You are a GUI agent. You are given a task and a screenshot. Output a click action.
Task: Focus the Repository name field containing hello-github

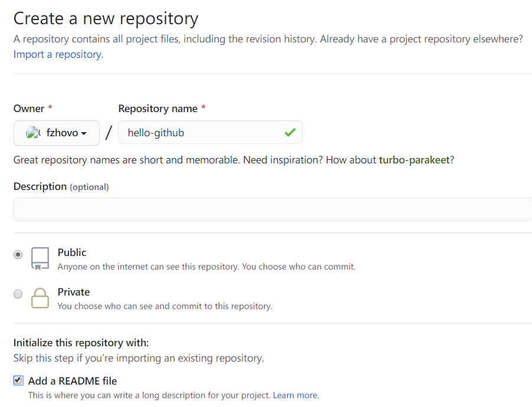tap(201, 133)
